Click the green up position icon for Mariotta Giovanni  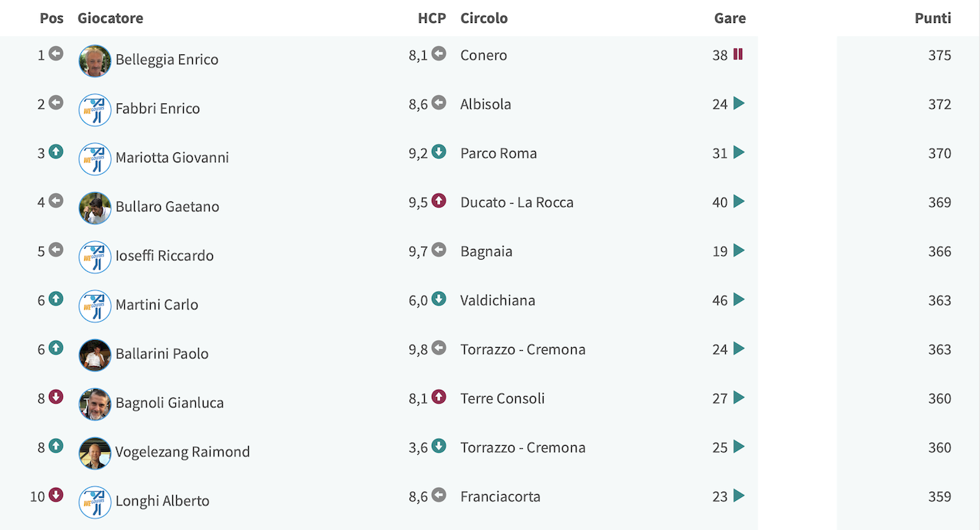[56, 152]
